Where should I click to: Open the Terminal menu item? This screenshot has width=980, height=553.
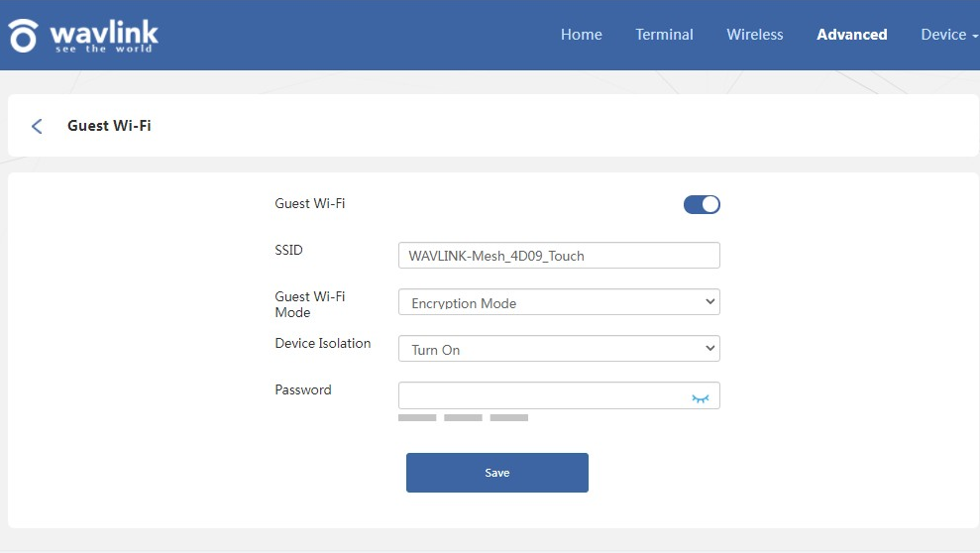click(x=664, y=35)
